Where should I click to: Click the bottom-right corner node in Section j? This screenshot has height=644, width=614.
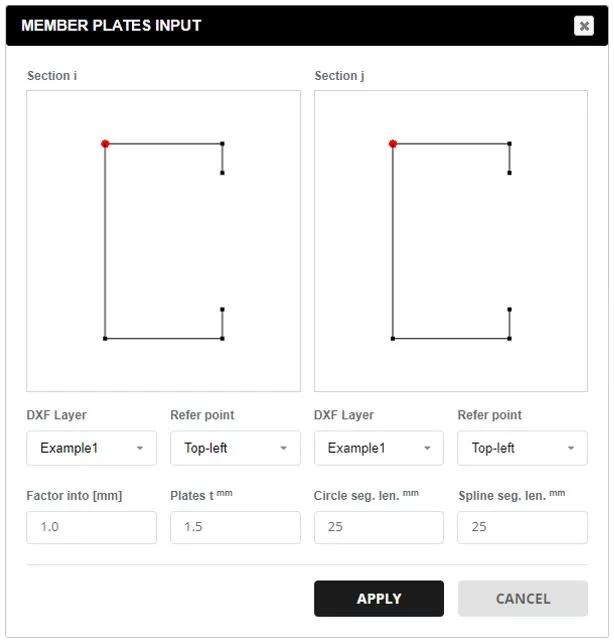pos(509,338)
